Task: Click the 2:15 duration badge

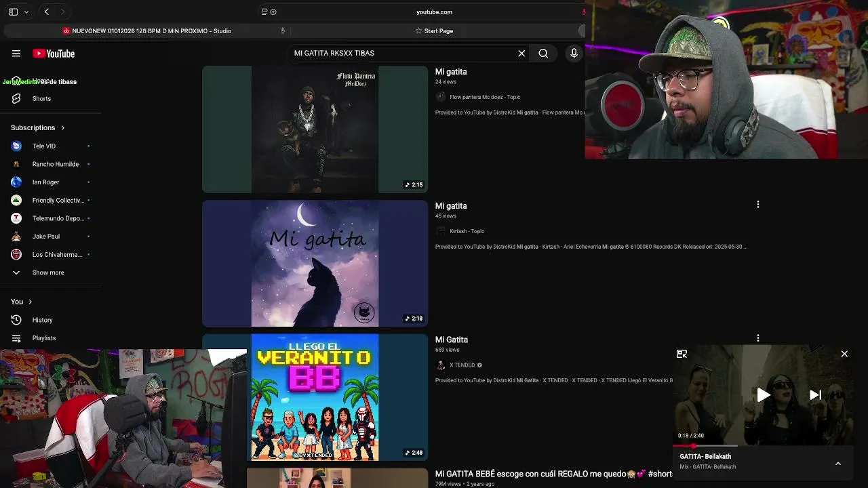Action: 414,184
